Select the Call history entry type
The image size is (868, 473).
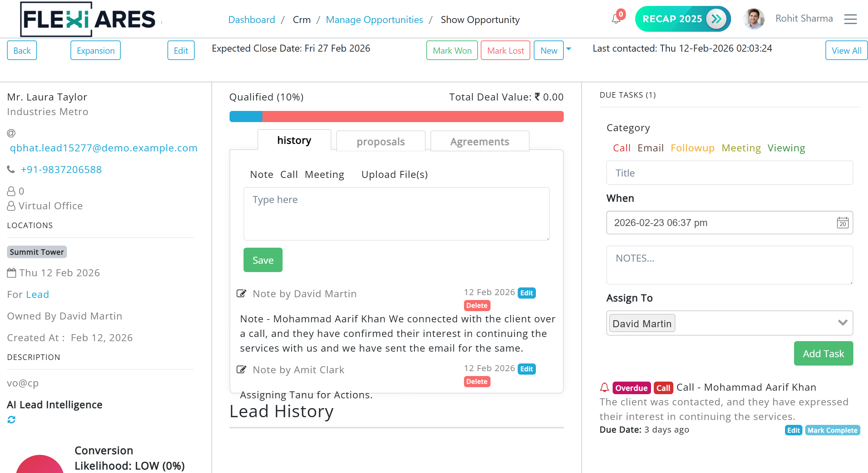(x=289, y=174)
